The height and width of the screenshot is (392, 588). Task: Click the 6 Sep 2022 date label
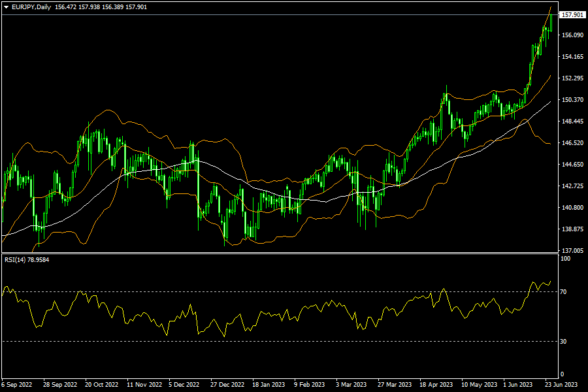click(17, 385)
